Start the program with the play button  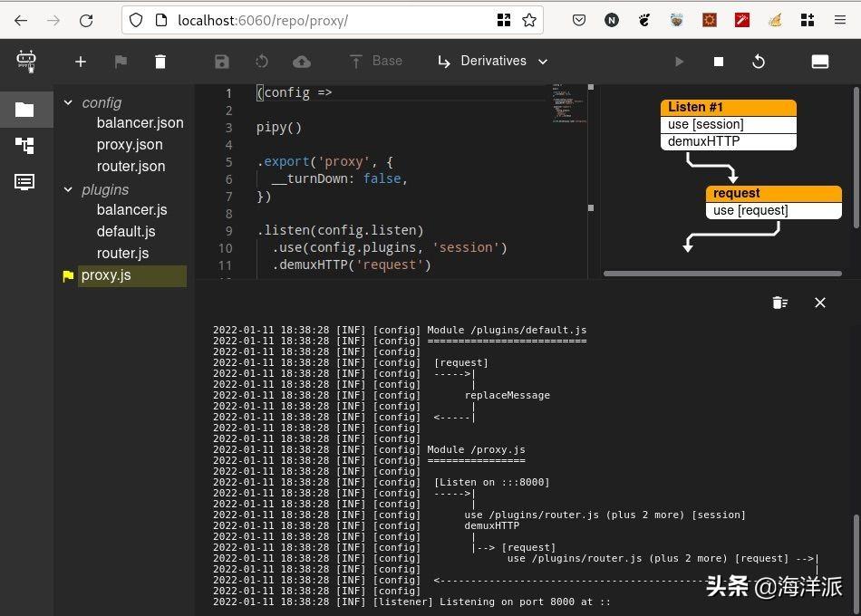[679, 62]
